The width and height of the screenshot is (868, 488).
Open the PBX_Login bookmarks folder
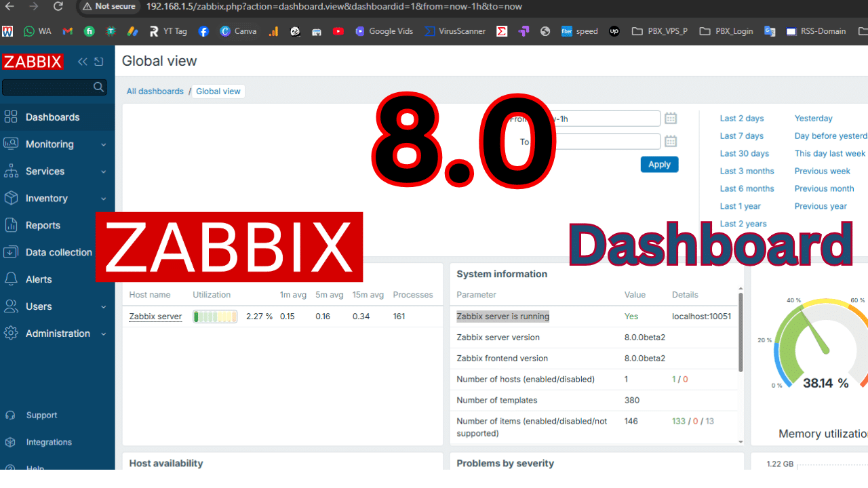pyautogui.click(x=726, y=31)
